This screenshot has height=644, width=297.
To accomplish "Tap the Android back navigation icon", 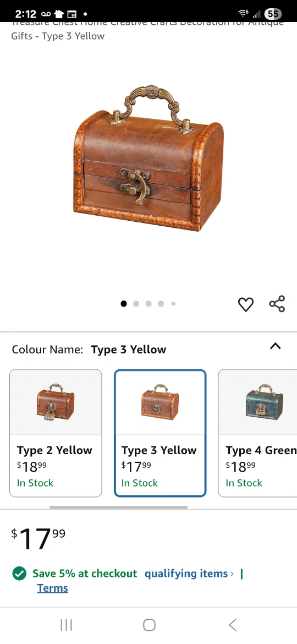I will tap(232, 625).
